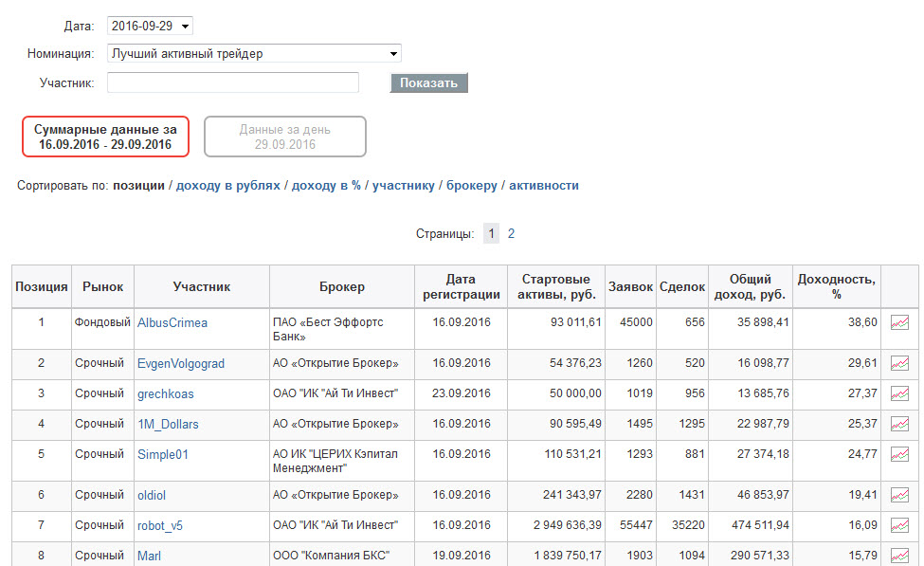Sort by доходу в %

(326, 185)
